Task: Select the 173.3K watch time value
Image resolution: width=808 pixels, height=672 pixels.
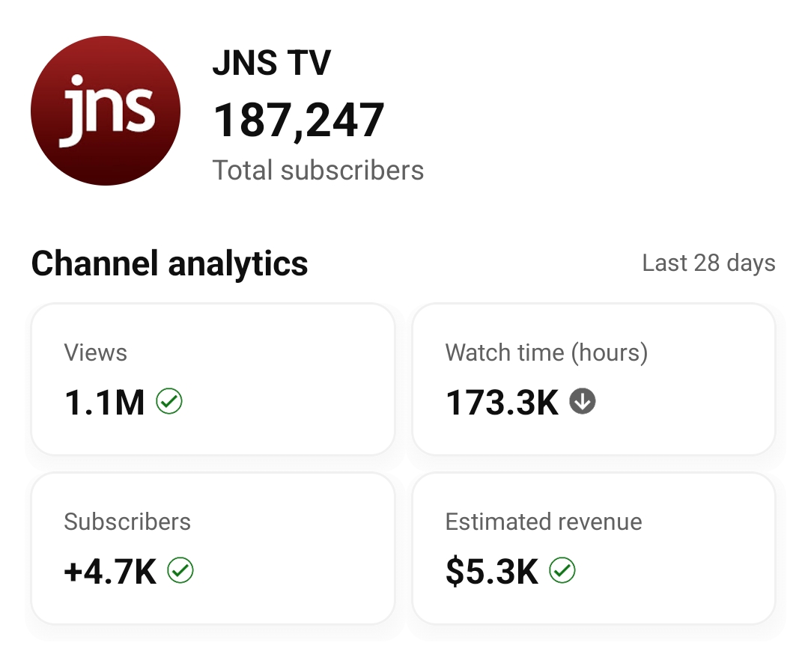Action: [x=502, y=402]
